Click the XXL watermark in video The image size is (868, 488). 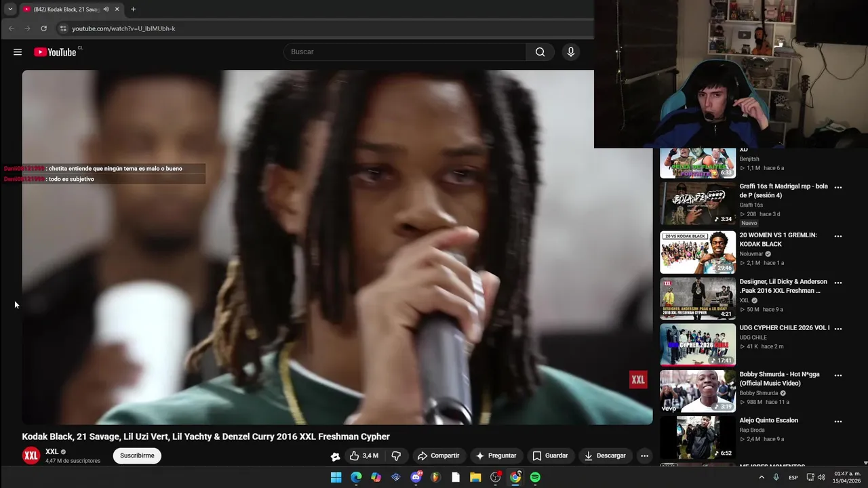pyautogui.click(x=638, y=380)
